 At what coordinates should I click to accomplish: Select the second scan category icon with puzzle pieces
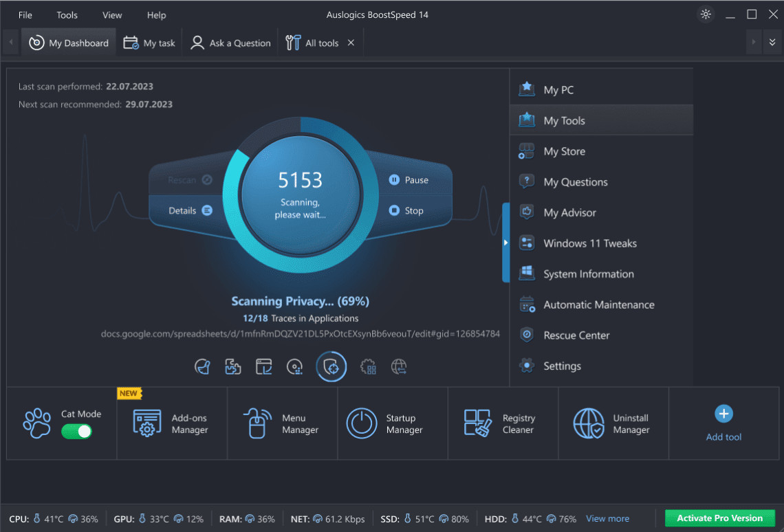pos(233,366)
